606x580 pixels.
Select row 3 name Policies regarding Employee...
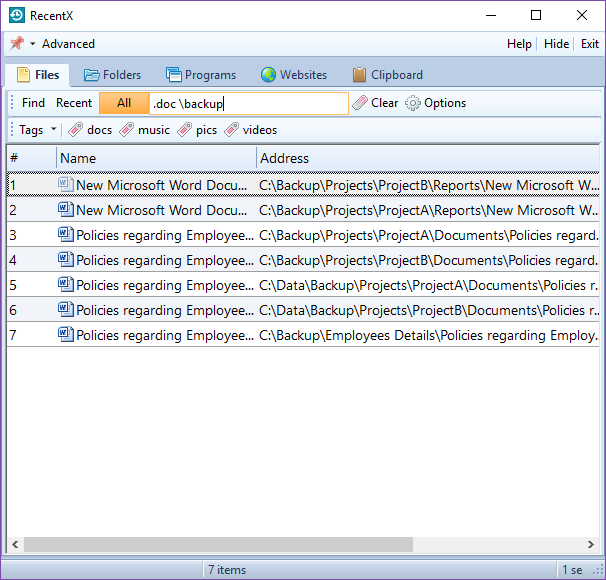[x=165, y=235]
